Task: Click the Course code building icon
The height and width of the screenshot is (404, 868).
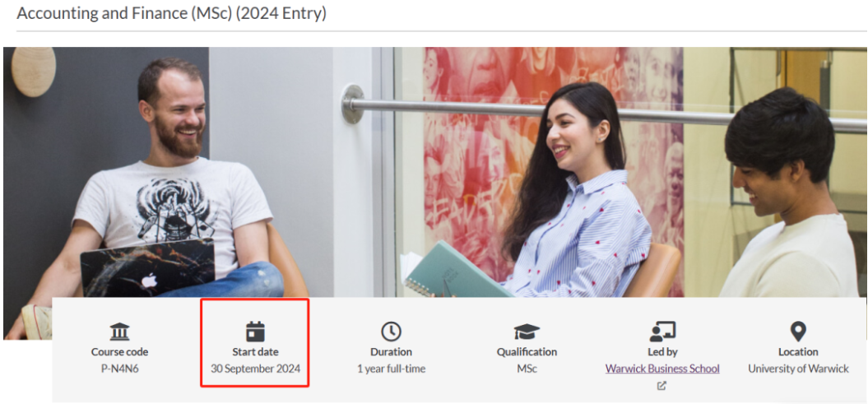Action: click(119, 332)
